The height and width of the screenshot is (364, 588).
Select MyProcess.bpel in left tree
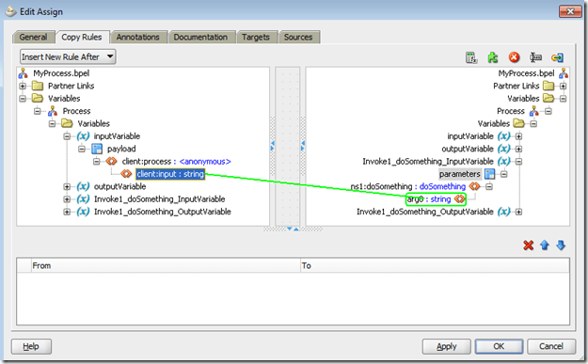[61, 73]
